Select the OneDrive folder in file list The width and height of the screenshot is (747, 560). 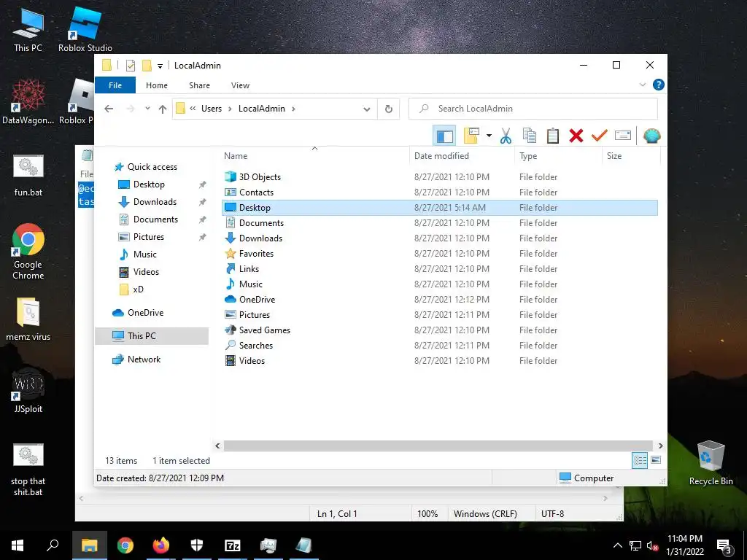pyautogui.click(x=257, y=300)
